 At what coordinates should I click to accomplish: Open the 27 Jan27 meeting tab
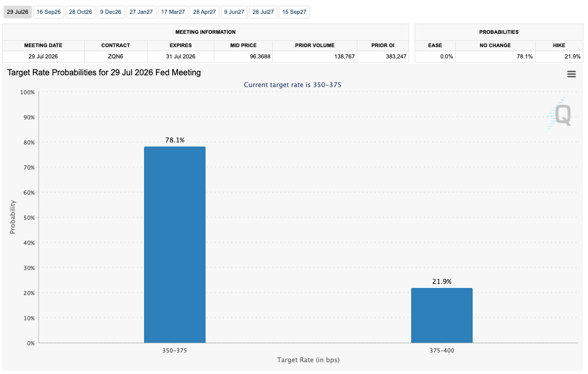[141, 12]
